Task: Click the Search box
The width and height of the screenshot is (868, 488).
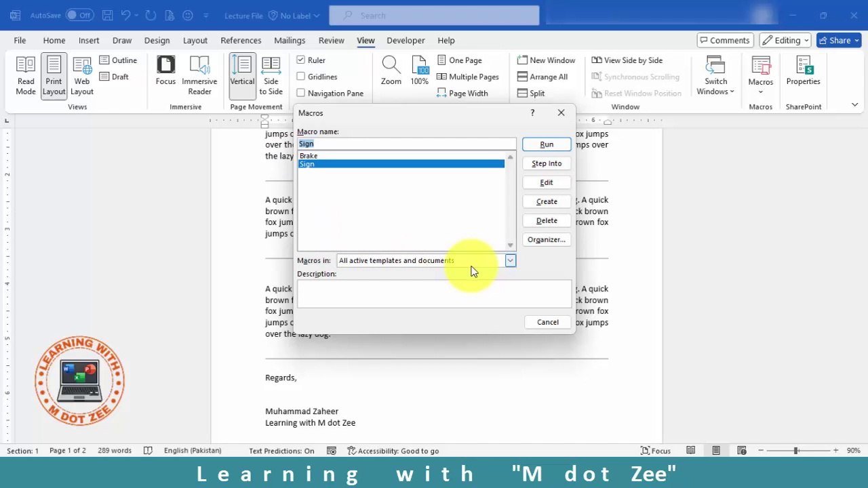Action: tap(434, 15)
